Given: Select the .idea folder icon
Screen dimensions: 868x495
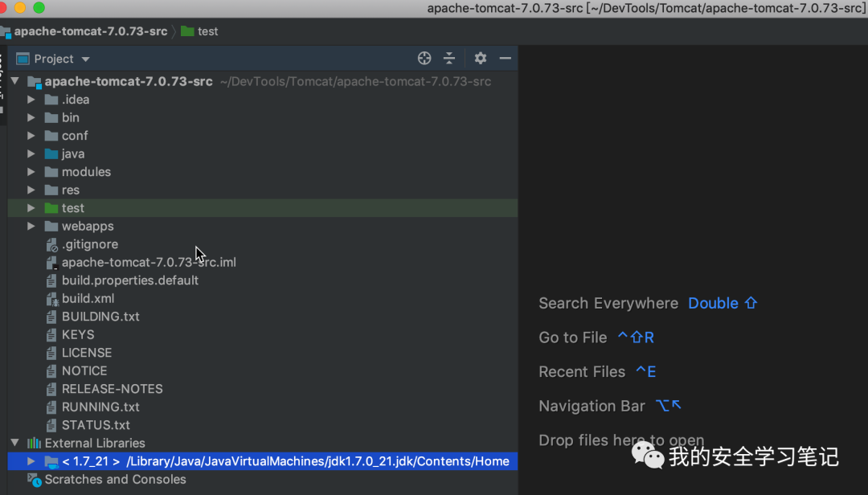Looking at the screenshot, I should [x=51, y=100].
